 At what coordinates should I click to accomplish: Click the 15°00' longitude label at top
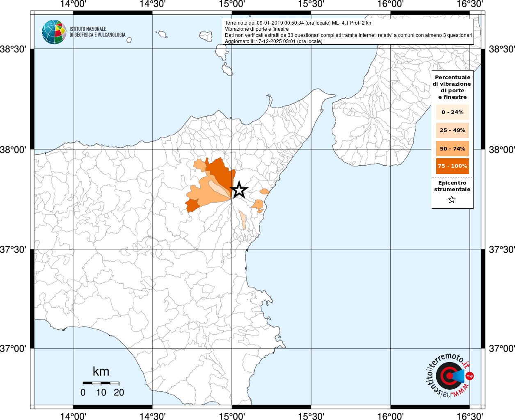tap(232, 4)
